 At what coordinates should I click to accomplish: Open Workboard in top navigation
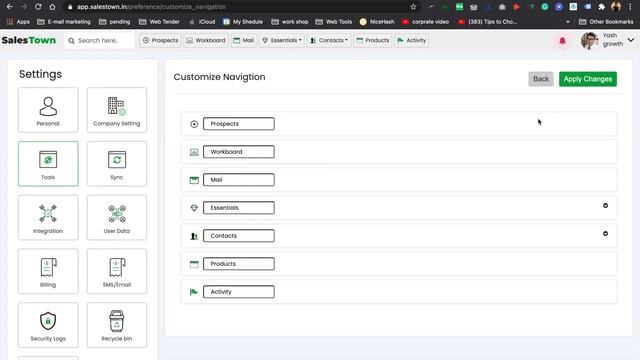pos(206,40)
